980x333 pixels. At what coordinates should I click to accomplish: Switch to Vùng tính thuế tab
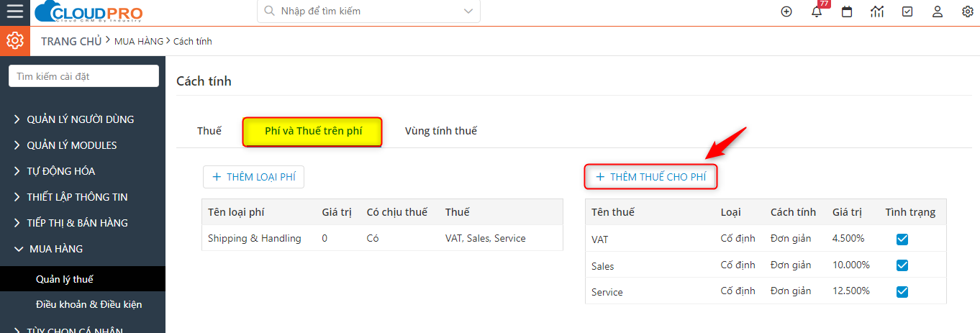click(x=441, y=131)
